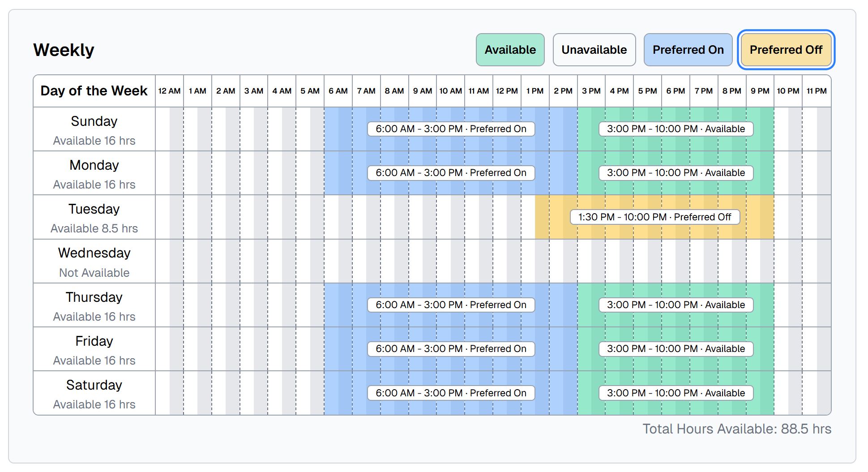Click the 3 PM column header

[x=591, y=91]
